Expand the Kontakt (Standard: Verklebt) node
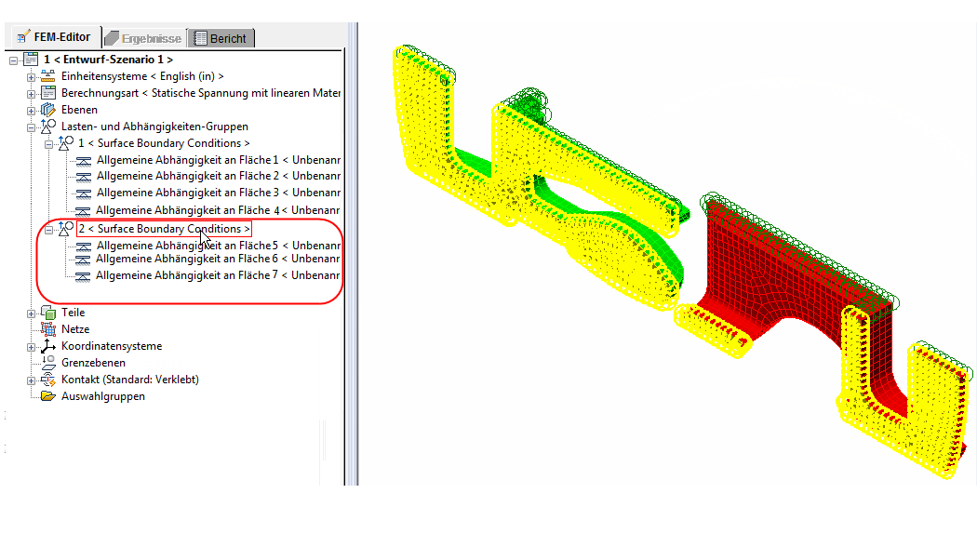 [31, 380]
